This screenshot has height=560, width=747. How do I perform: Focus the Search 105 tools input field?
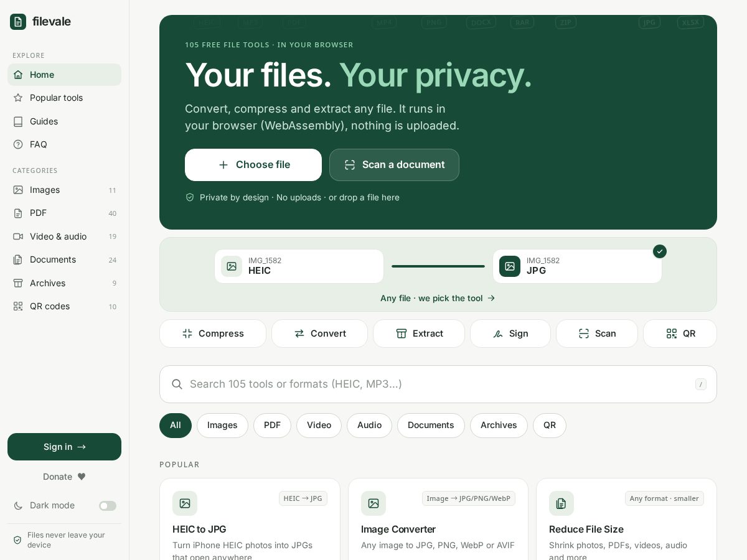438,384
